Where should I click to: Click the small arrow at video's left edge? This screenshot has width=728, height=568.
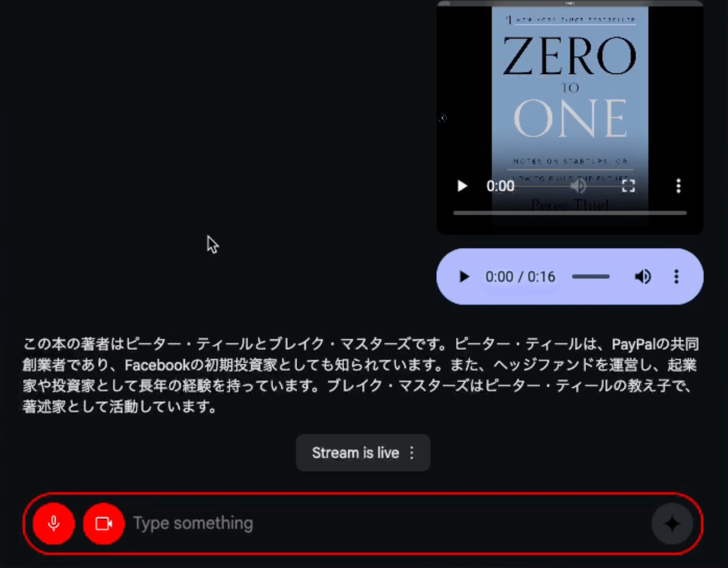pos(443,118)
